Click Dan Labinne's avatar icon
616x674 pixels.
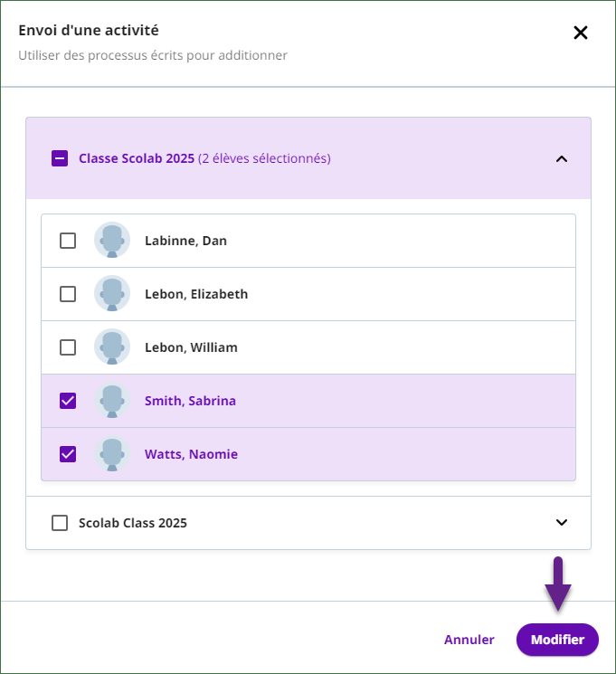112,241
